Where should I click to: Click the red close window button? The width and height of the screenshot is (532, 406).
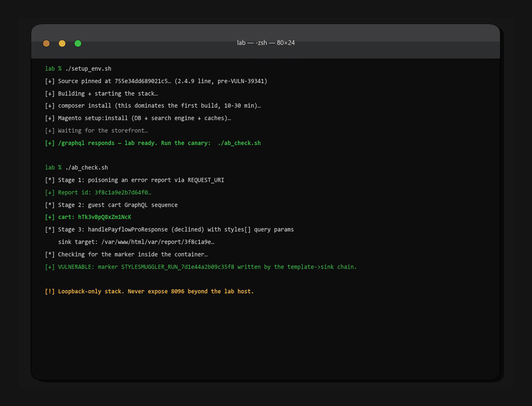tap(47, 44)
